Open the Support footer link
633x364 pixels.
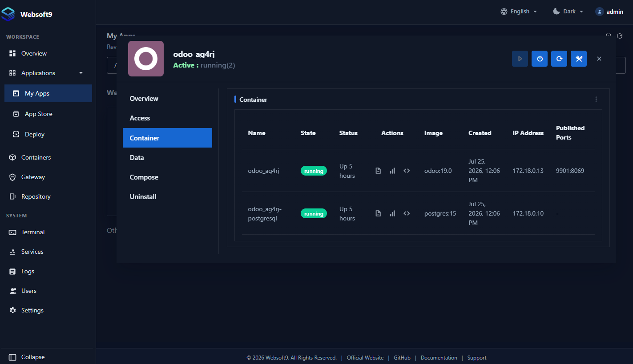tap(477, 358)
